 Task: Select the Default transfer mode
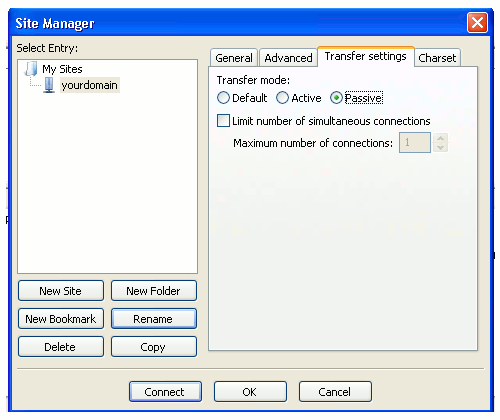click(223, 98)
